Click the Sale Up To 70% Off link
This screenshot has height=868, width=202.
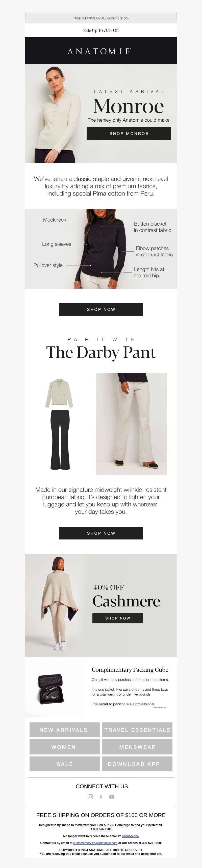coord(101,30)
